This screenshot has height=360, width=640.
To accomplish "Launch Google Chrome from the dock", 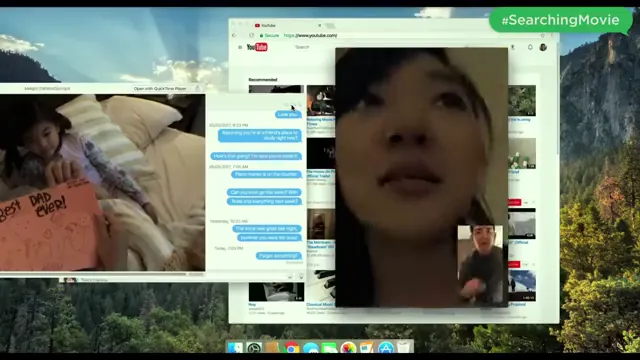I will (291, 348).
